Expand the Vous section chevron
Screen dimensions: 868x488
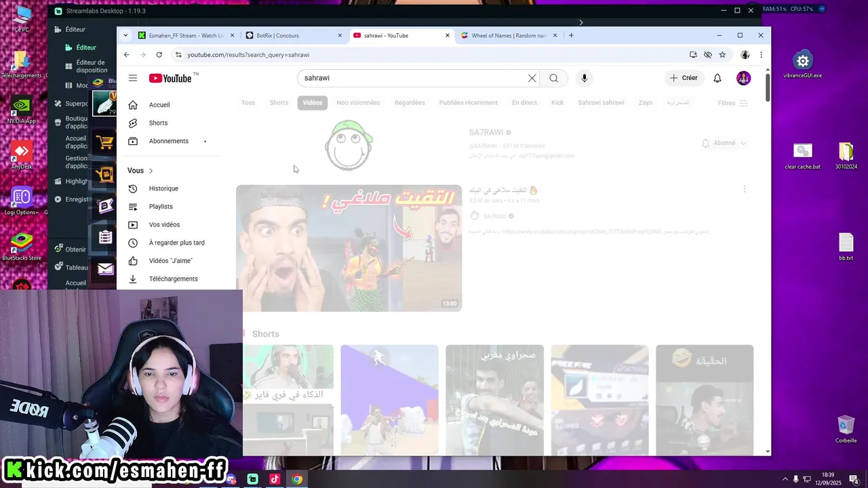click(151, 171)
